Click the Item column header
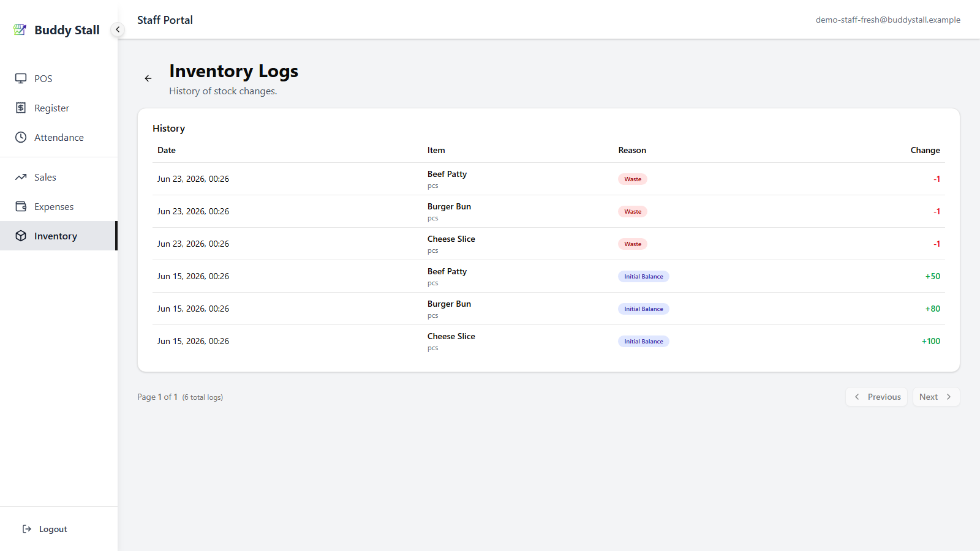 point(436,150)
